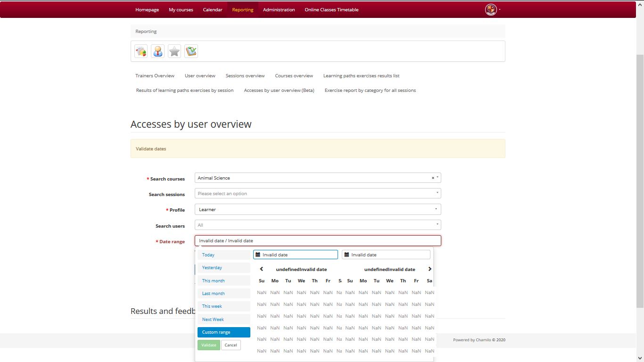Select the Today preset in the date picker

click(x=208, y=255)
